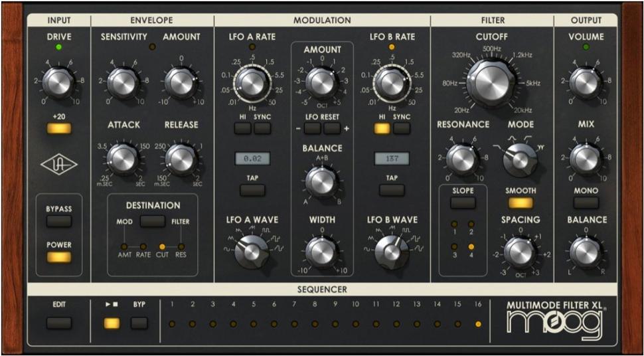Toggle LFO A HI range button

[x=243, y=128]
